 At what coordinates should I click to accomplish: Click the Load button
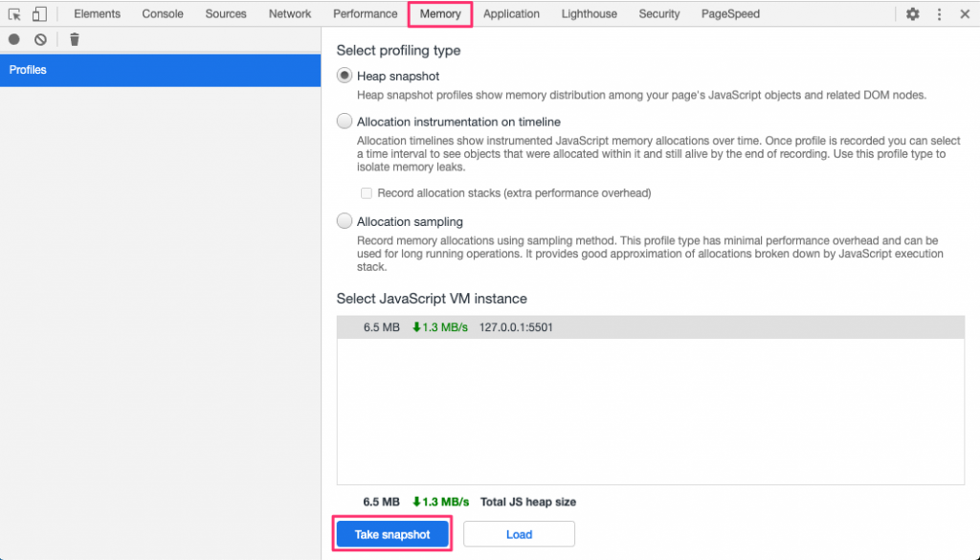tap(519, 534)
